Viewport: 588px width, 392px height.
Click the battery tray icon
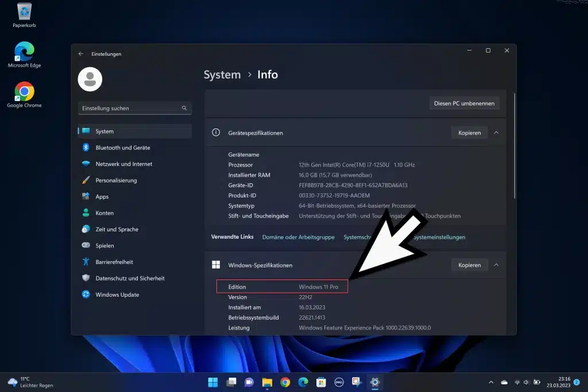tap(537, 382)
